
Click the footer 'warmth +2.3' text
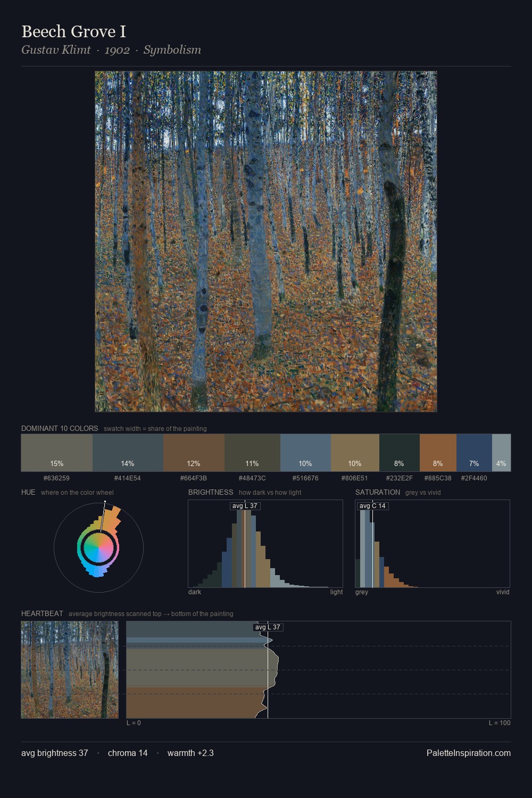point(190,753)
